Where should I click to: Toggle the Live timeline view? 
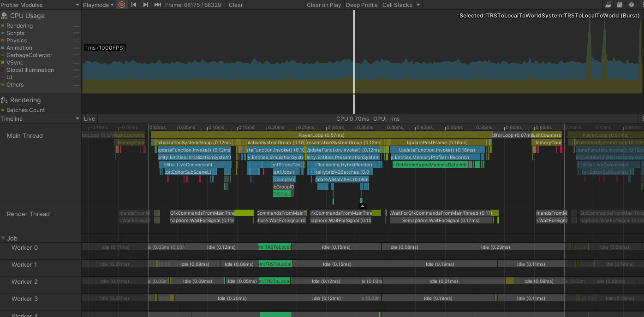coord(89,119)
